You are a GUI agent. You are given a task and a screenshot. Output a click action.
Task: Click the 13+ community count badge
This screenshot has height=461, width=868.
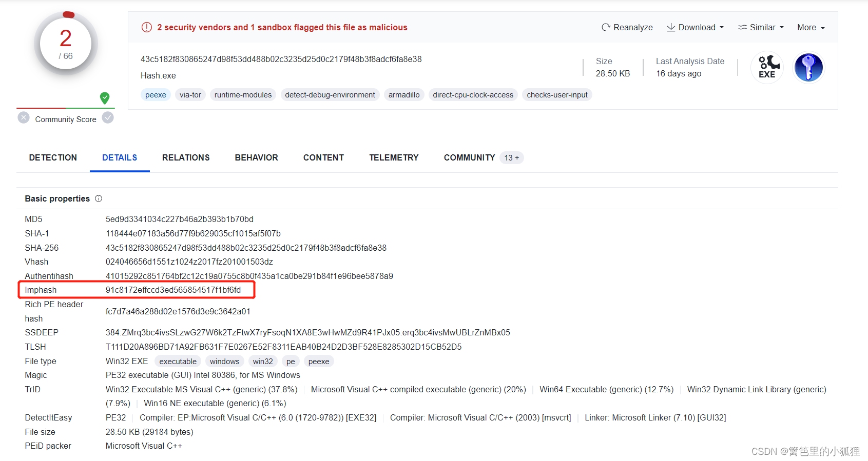511,158
